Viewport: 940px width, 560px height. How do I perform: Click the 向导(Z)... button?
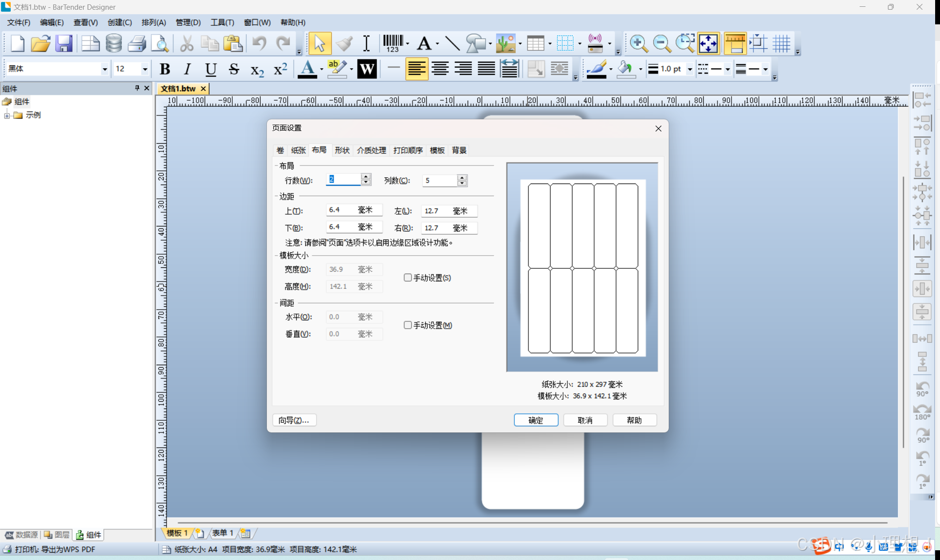pos(294,420)
